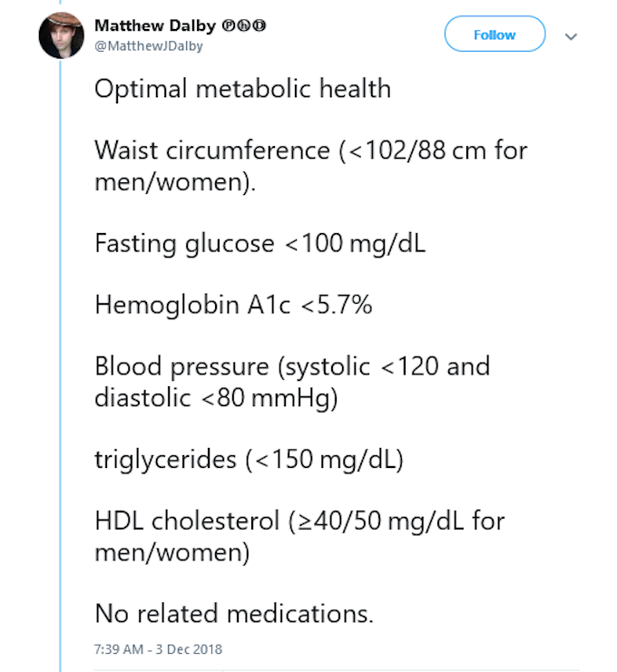Click the "diastolic <80 mmHg)" line
The width and height of the screenshot is (617, 672).
pyautogui.click(x=216, y=398)
